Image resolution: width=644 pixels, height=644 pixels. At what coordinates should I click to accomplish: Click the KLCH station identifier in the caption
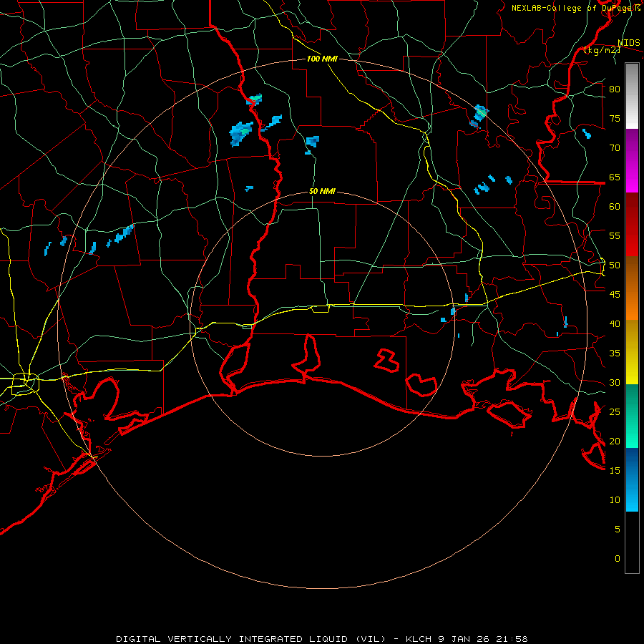click(x=419, y=639)
